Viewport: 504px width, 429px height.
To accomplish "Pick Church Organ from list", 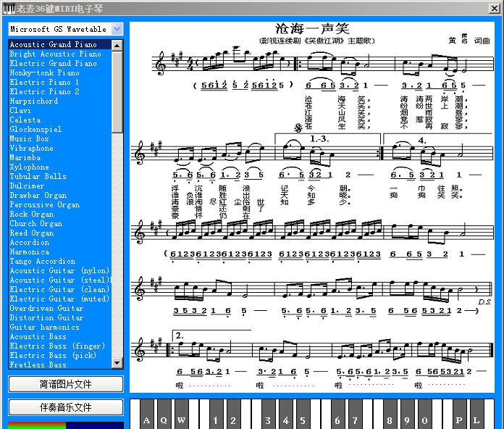I will tap(60, 223).
